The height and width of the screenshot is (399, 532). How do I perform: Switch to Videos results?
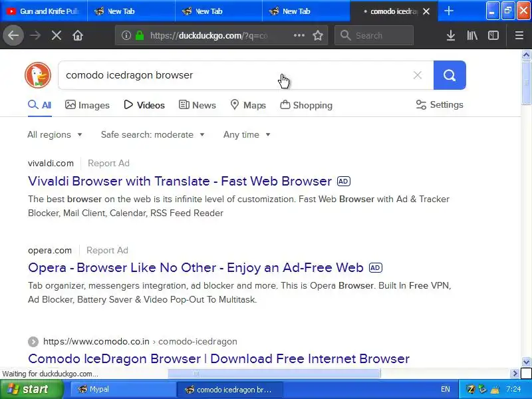[x=144, y=105]
